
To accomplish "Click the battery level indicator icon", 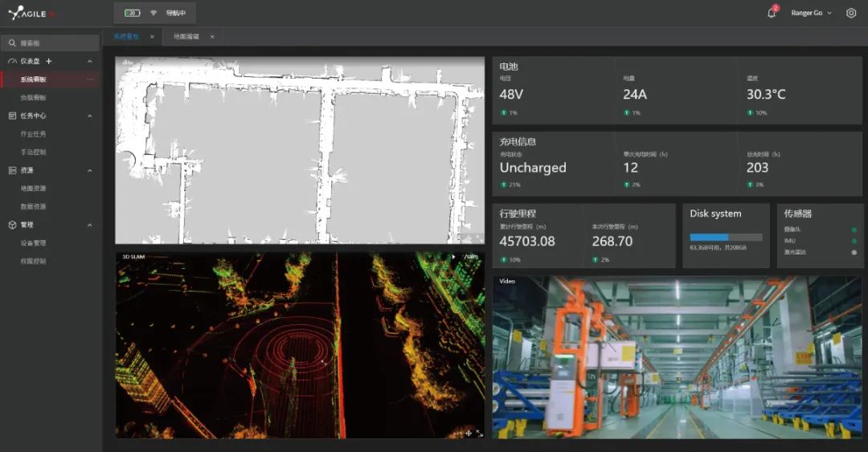I will point(133,13).
